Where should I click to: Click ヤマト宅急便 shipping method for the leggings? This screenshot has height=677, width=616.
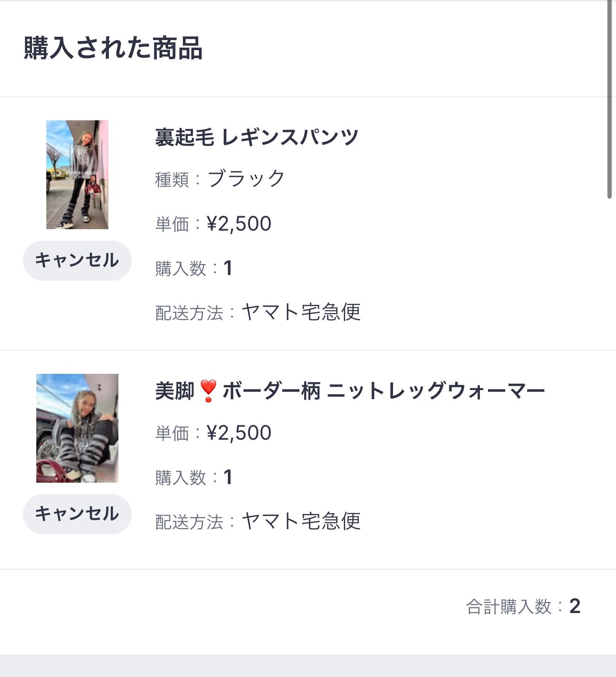[x=301, y=312]
